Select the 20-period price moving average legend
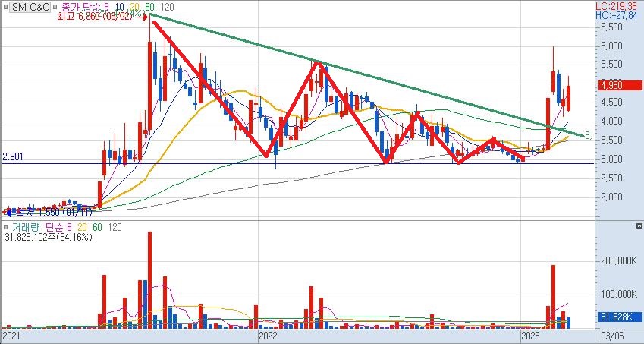The width and height of the screenshot is (644, 344). 136,7
